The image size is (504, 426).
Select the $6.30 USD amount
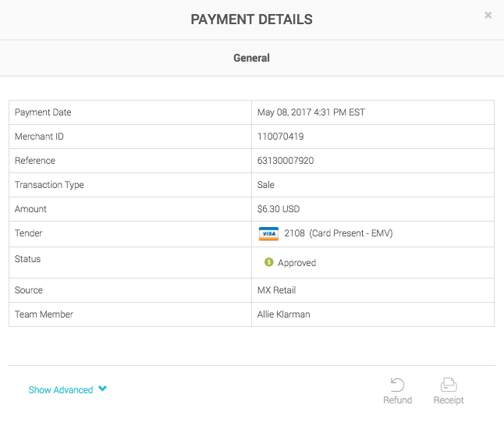pos(279,209)
